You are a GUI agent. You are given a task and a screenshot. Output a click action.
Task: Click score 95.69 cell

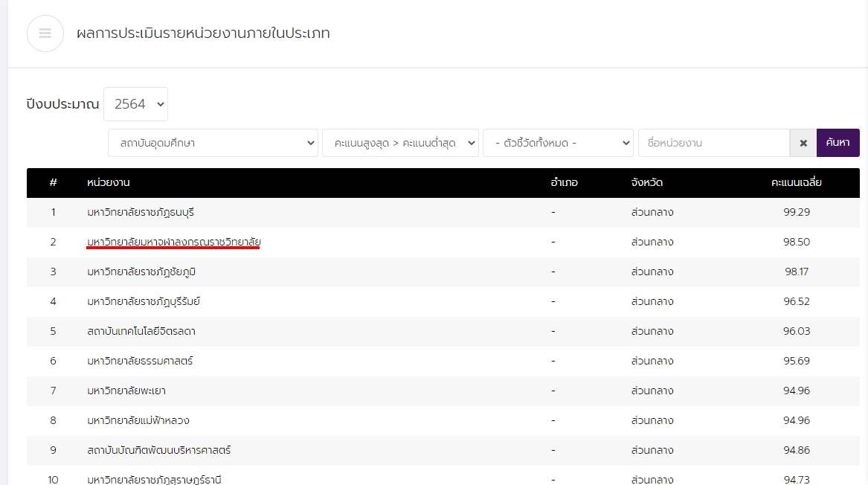pyautogui.click(x=797, y=361)
